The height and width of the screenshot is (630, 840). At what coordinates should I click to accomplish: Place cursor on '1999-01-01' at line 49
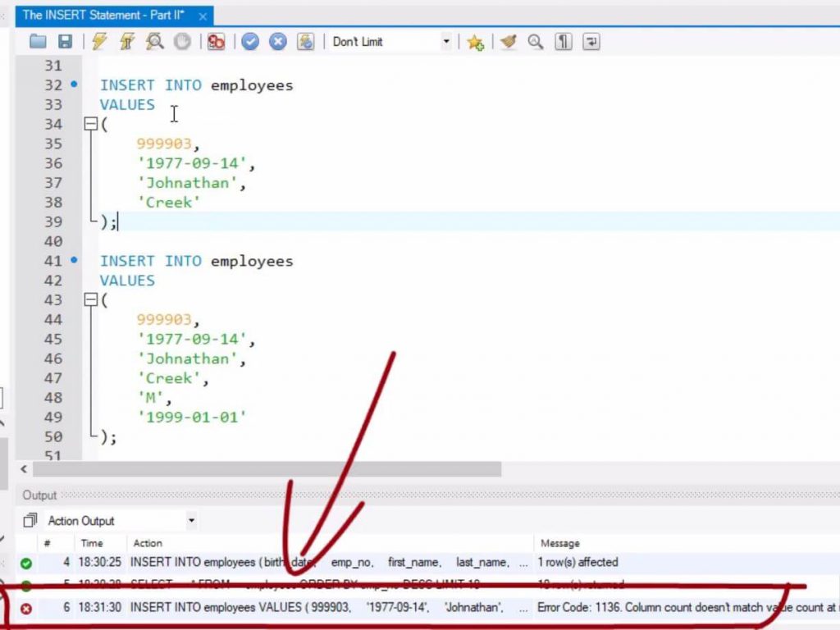pos(192,418)
